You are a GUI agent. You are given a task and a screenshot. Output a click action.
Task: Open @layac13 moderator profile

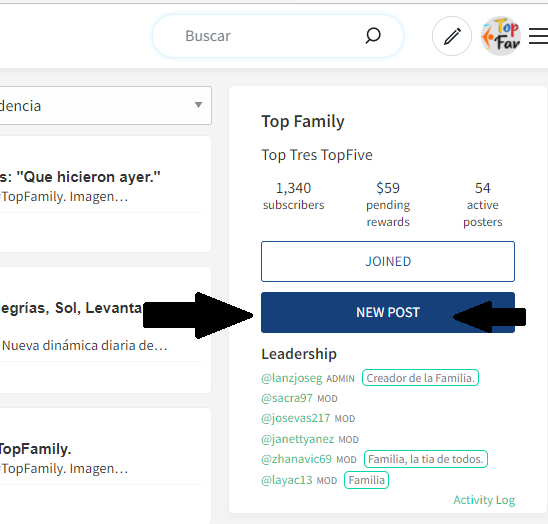tap(286, 480)
